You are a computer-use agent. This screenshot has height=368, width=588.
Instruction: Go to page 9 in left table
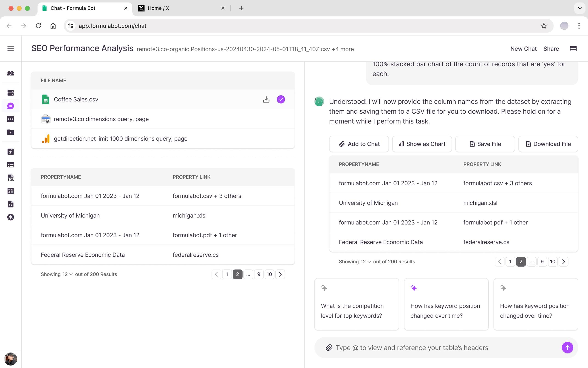[259, 274]
